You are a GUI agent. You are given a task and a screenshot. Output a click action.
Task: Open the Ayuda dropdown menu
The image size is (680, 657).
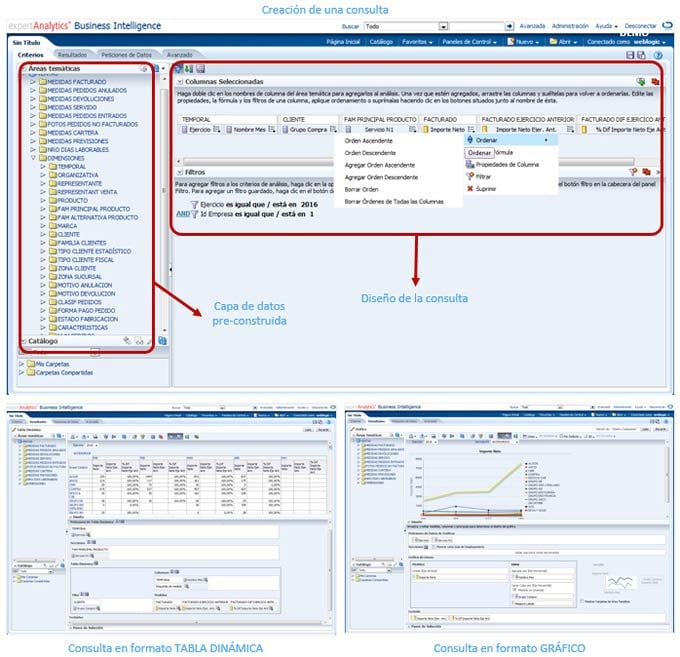(x=606, y=26)
